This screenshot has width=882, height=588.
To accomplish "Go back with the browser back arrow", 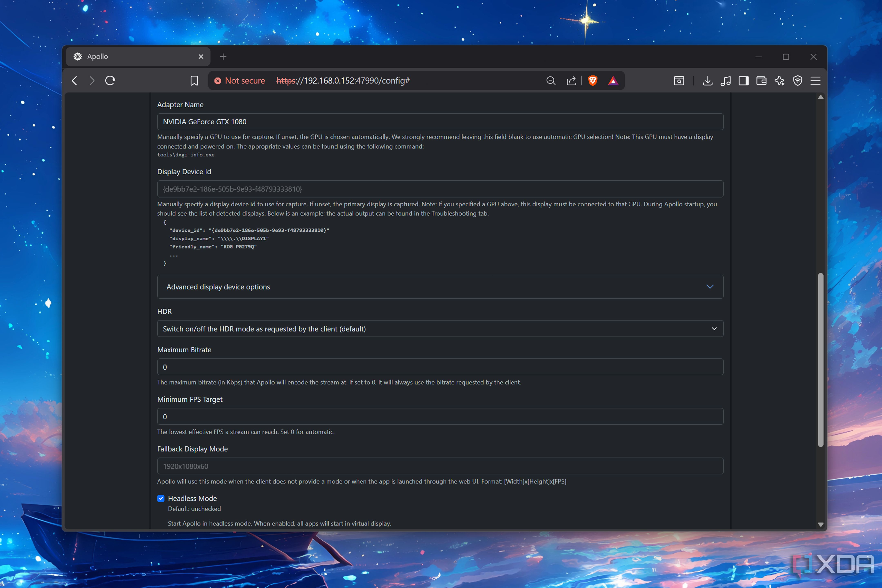I will (x=75, y=81).
